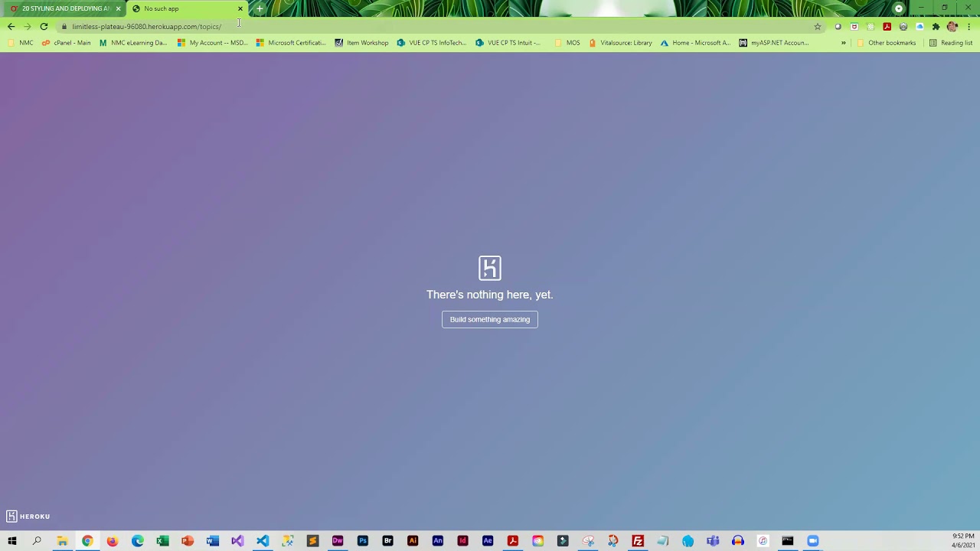This screenshot has width=980, height=551.
Task: Open the Chrome three-dot menu
Action: click(969, 26)
